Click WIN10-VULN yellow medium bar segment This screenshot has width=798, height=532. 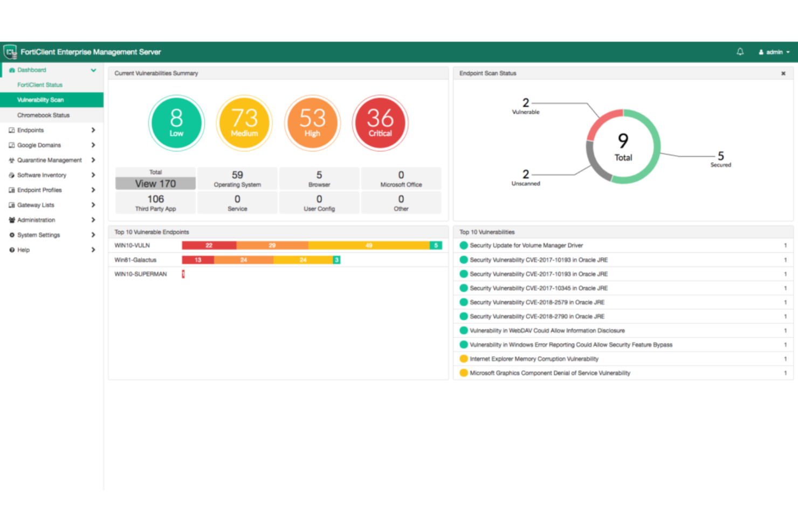tap(369, 245)
